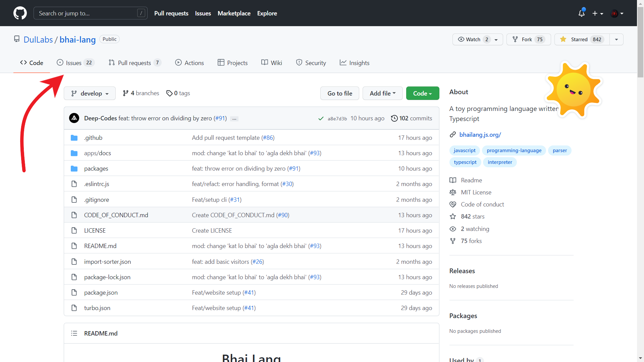Click the fork icon beside 75 forks

coord(453,241)
